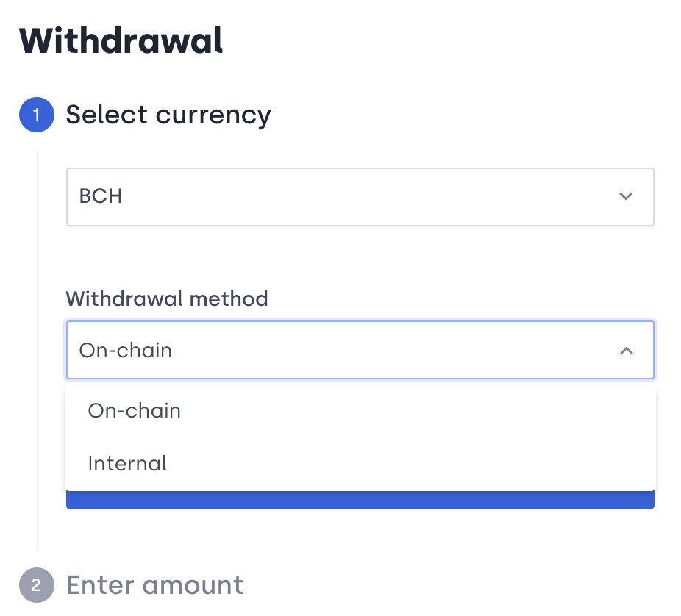The image size is (681, 616).
Task: Jump to the Enter amount step title
Action: click(x=154, y=585)
